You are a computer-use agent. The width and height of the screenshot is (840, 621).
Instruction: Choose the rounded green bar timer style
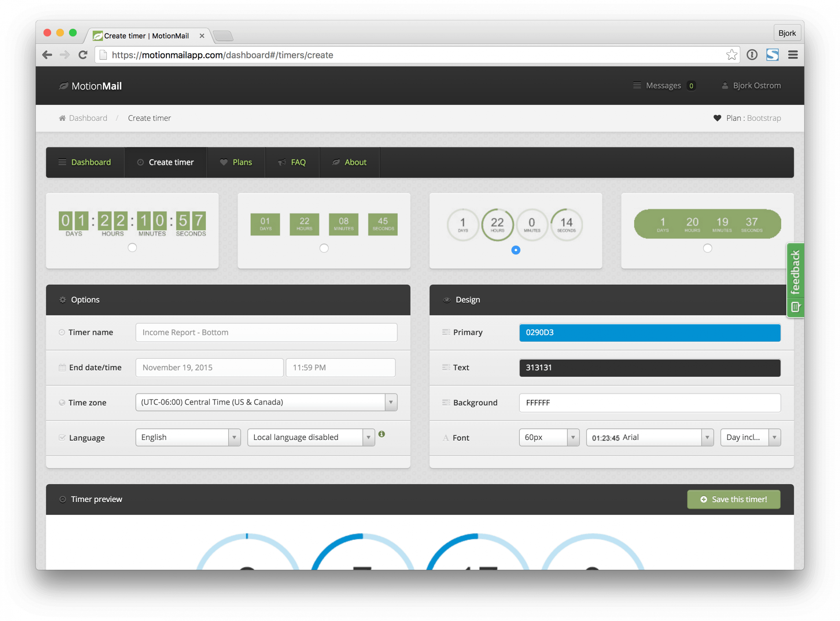[x=707, y=248]
